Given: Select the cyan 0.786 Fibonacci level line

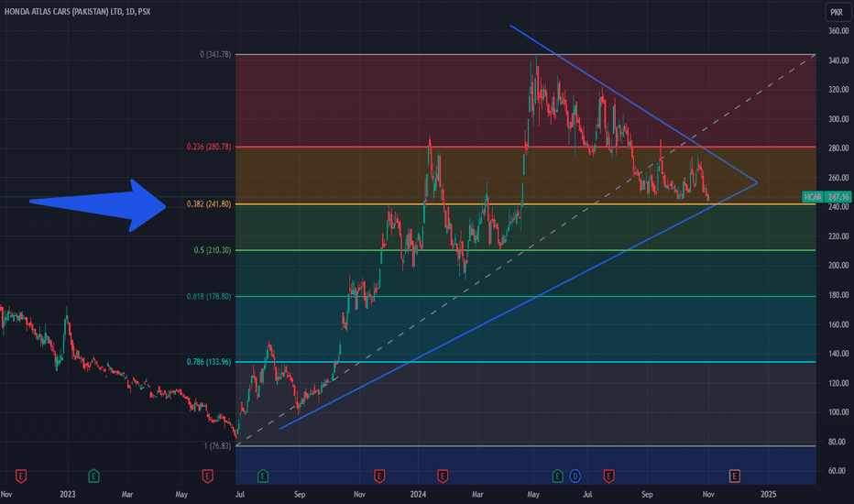Looking at the screenshot, I should point(526,362).
